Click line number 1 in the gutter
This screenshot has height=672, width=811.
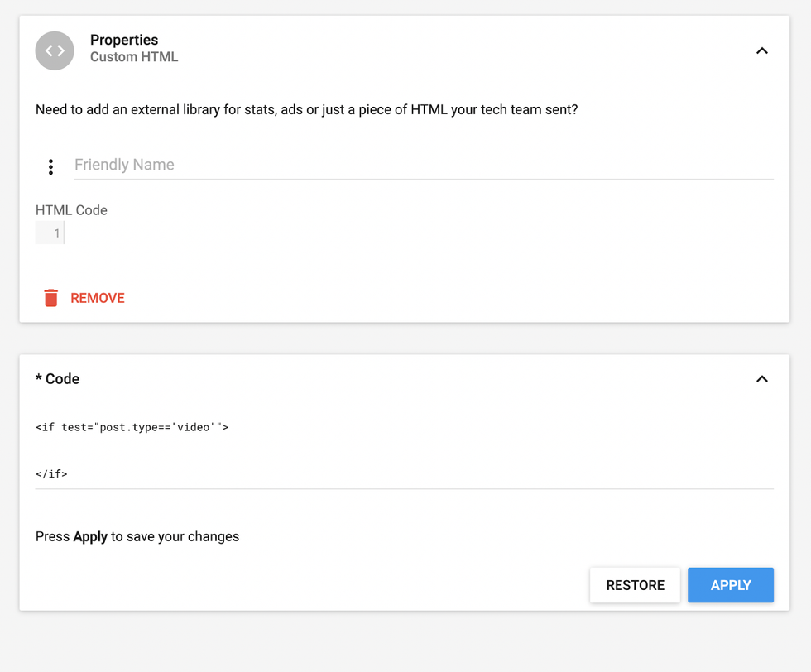[x=56, y=233]
